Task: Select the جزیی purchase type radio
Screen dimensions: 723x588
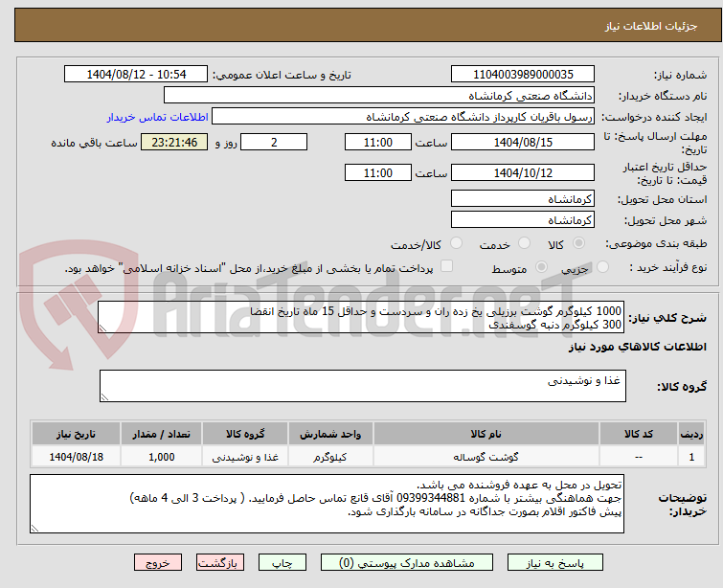Action: (602, 267)
